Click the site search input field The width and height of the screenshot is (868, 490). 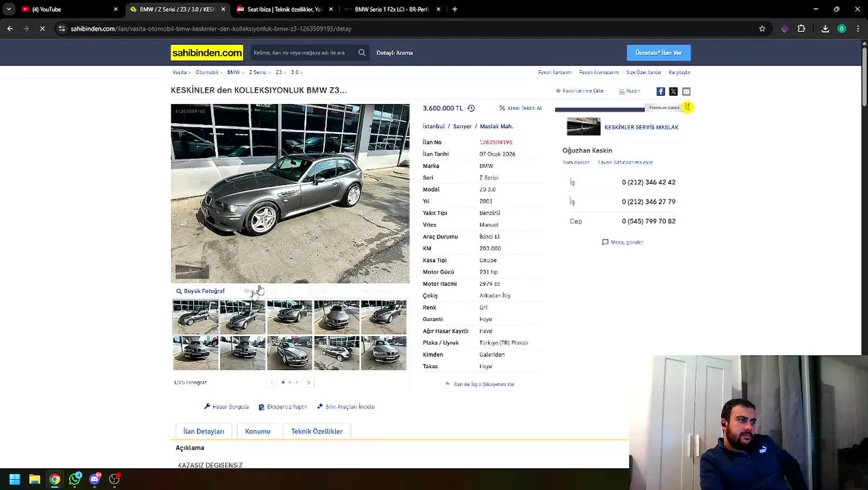(x=303, y=52)
